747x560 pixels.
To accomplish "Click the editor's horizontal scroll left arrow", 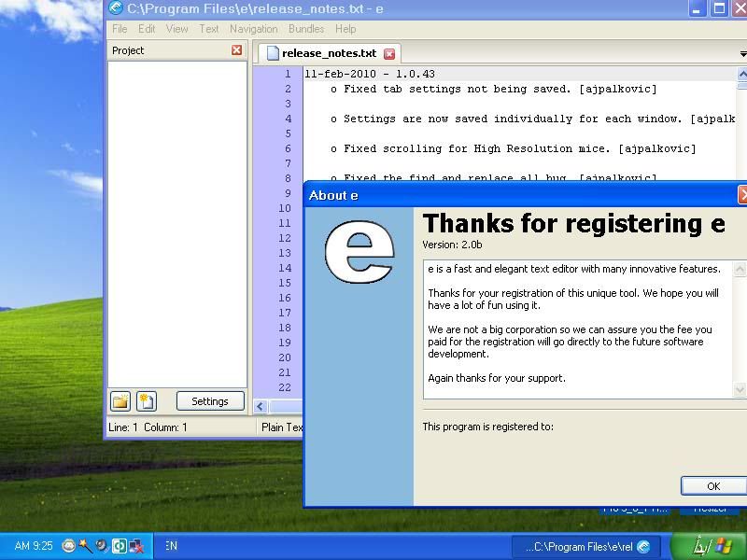I will tap(261, 407).
